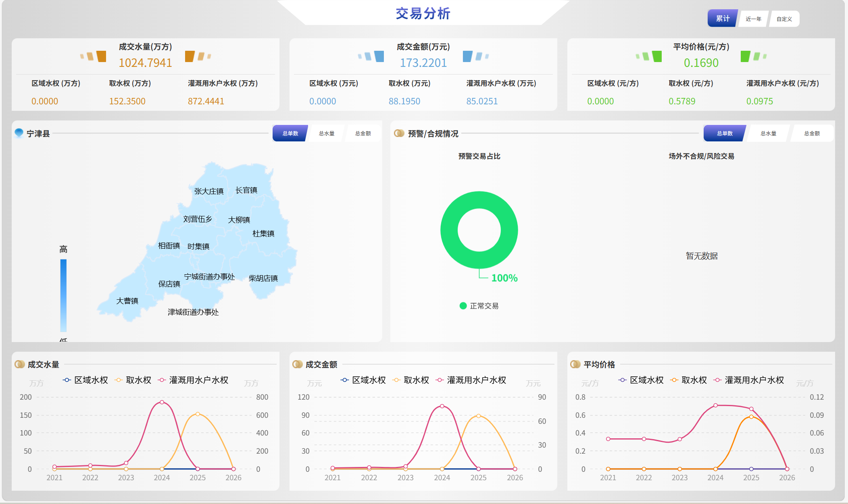
Task: Click the green 100% donut chart ring
Action: click(x=448, y=230)
